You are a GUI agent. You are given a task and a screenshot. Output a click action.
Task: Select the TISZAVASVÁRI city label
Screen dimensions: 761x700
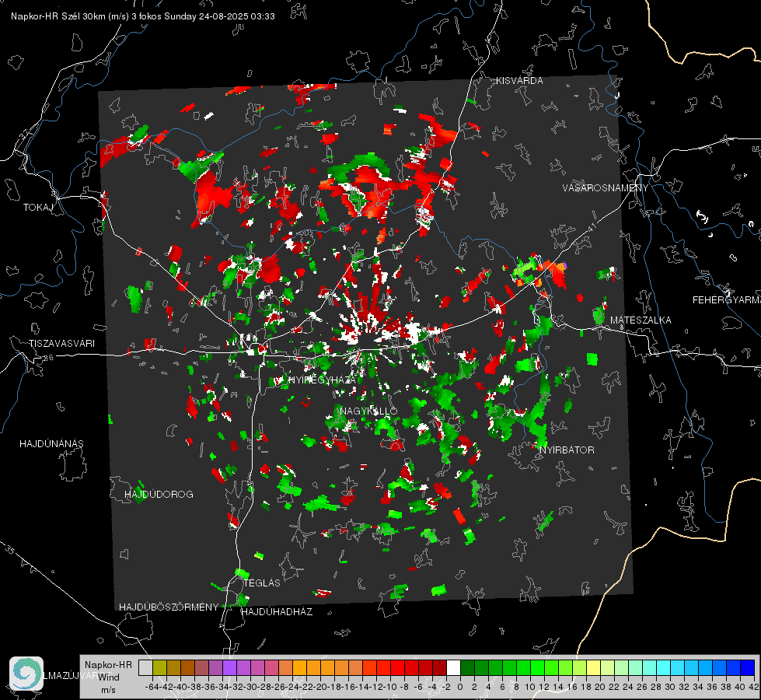(x=62, y=344)
